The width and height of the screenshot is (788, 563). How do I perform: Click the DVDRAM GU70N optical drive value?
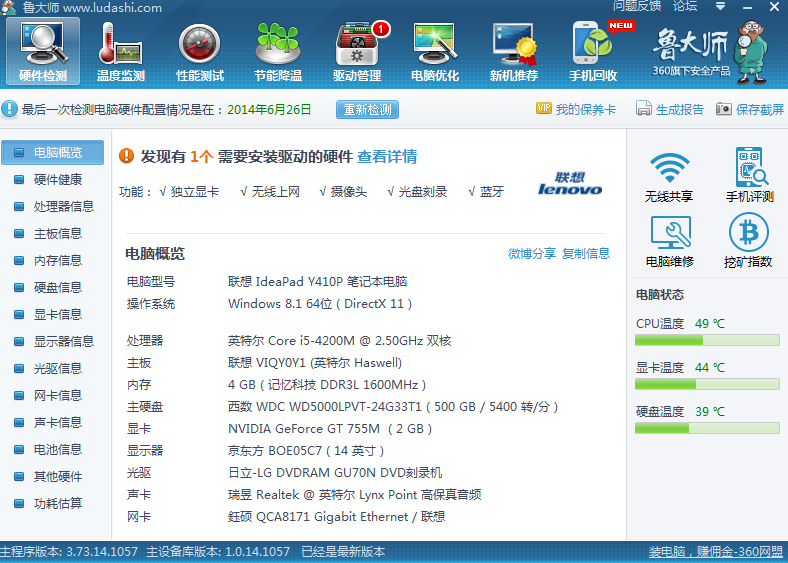[335, 473]
